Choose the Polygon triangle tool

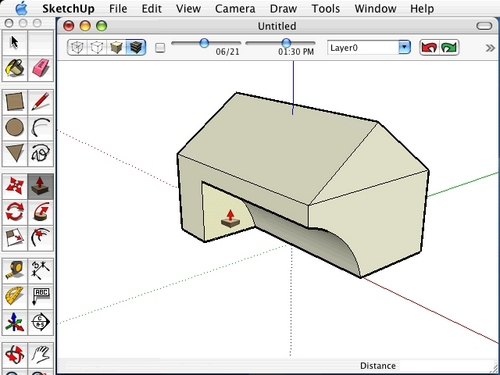(x=15, y=153)
